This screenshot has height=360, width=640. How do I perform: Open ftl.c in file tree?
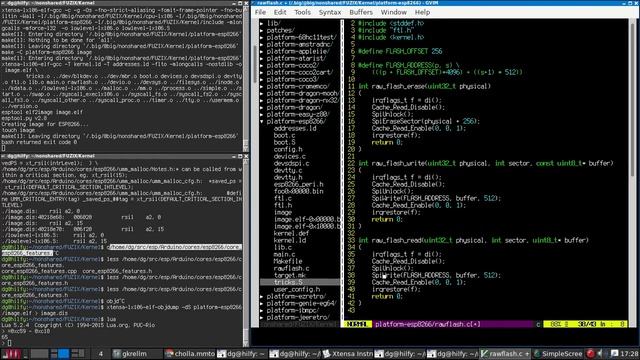point(282,199)
